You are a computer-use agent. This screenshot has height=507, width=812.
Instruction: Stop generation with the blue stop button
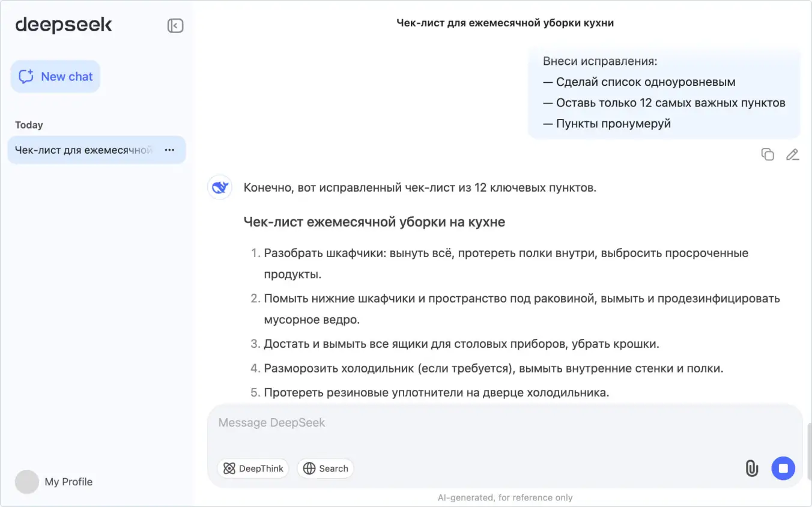tap(783, 468)
